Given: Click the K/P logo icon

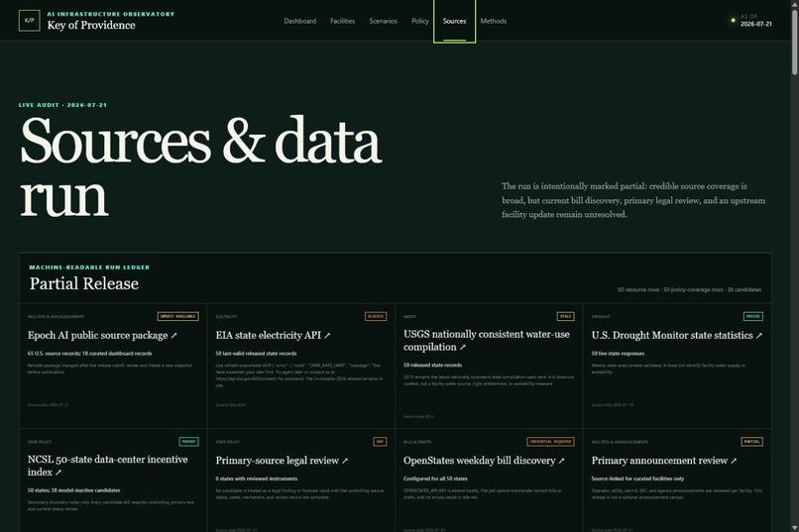Looking at the screenshot, I should (x=29, y=21).
